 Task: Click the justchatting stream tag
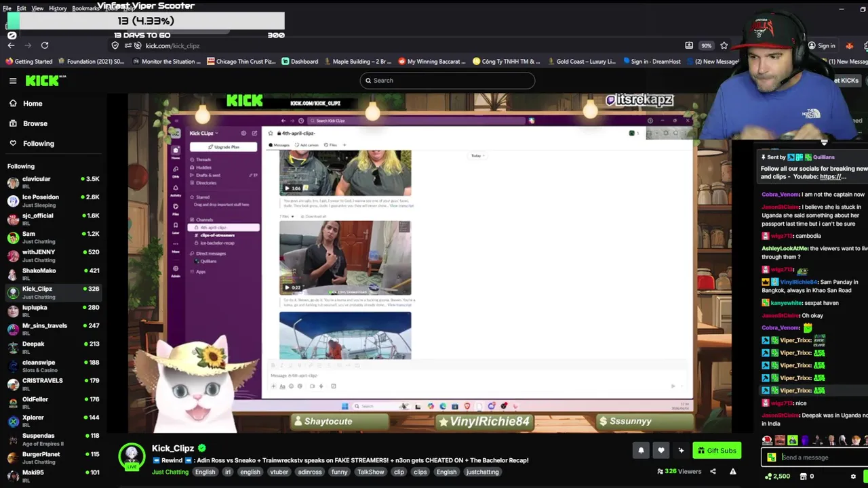click(x=482, y=472)
